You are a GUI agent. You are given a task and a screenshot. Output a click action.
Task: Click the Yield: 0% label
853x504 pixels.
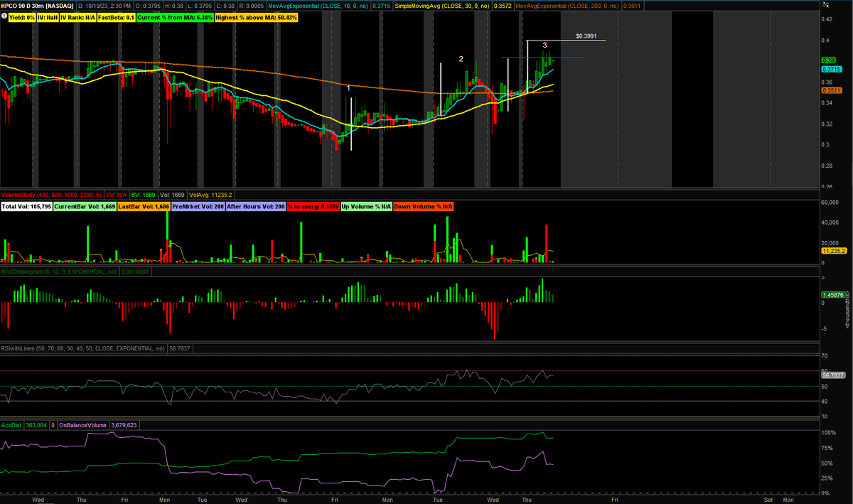tap(23, 17)
